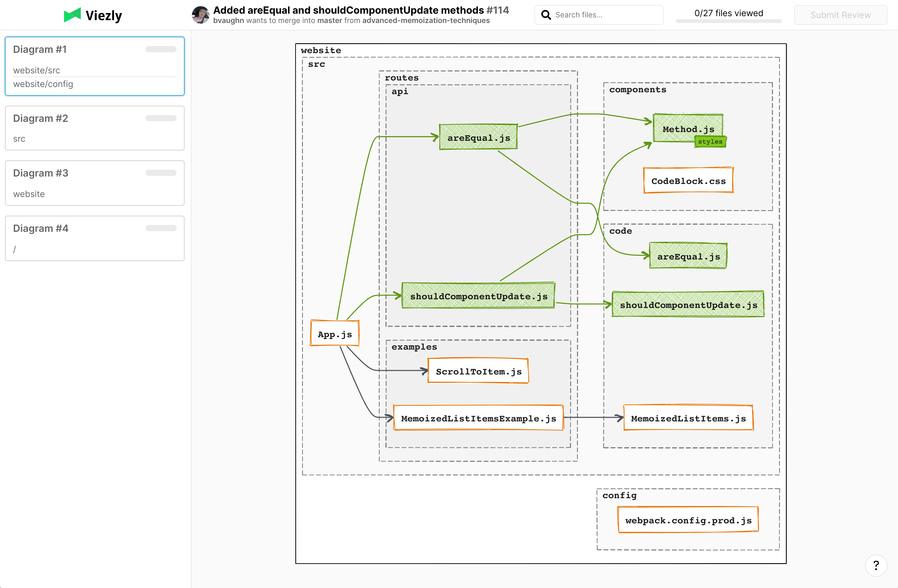Select the App.js file node
This screenshot has width=898, height=588.
[334, 334]
